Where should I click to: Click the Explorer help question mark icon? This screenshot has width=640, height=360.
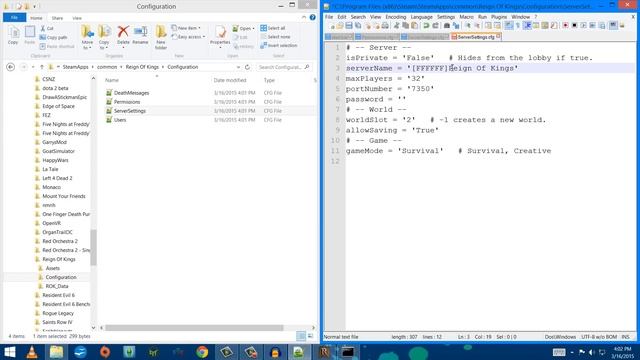313,17
